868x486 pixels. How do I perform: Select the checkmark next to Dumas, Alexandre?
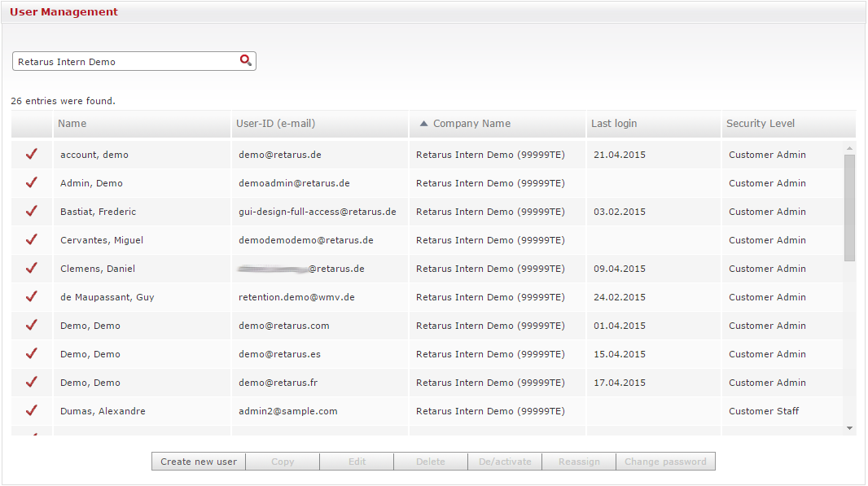[x=32, y=410]
